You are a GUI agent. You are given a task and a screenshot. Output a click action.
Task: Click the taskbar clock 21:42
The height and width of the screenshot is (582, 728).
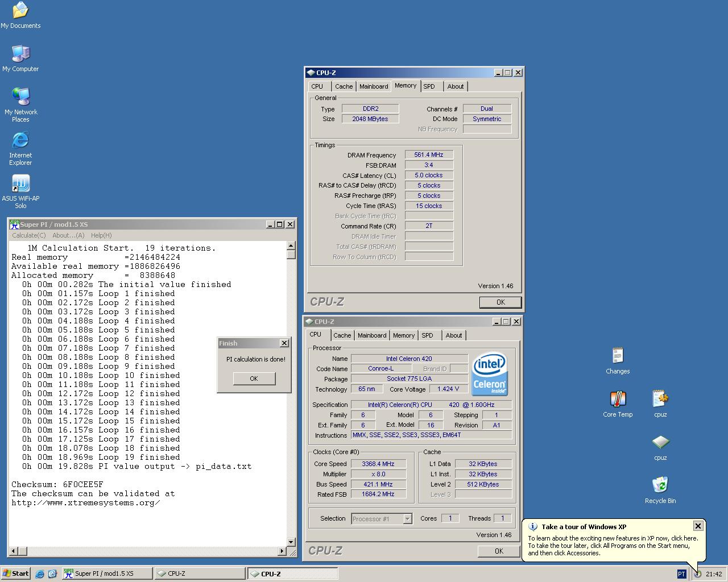[714, 574]
